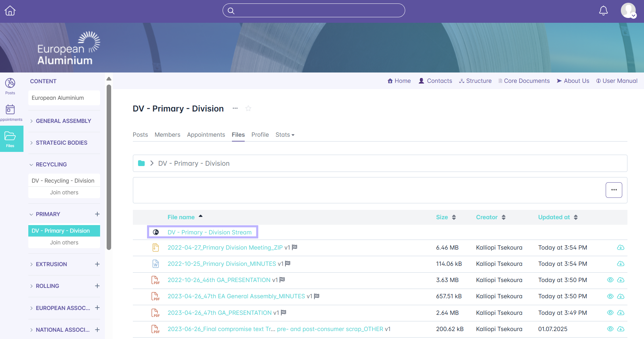The width and height of the screenshot is (644, 339).
Task: Open the DV - Primary - Division Stream link
Action: coord(209,232)
